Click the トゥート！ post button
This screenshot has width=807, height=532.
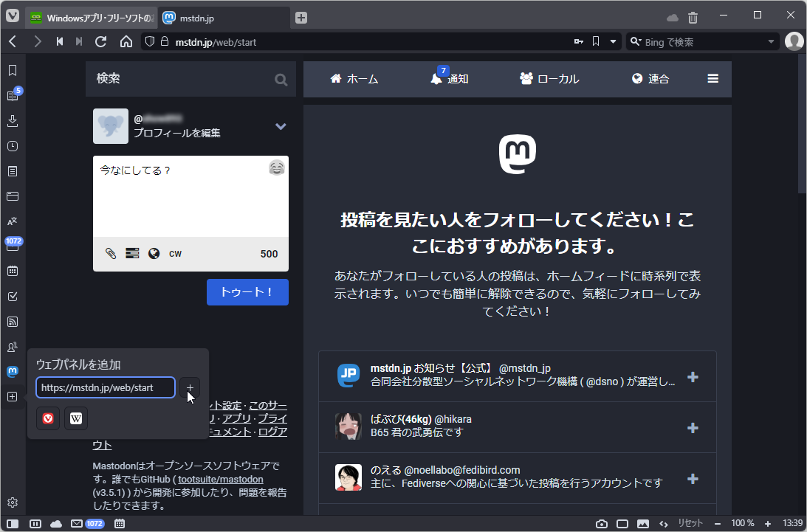(247, 291)
